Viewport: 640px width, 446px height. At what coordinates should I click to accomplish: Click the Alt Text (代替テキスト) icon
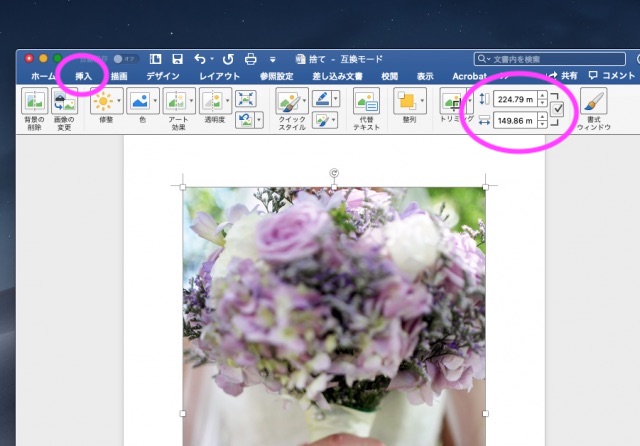tap(366, 101)
